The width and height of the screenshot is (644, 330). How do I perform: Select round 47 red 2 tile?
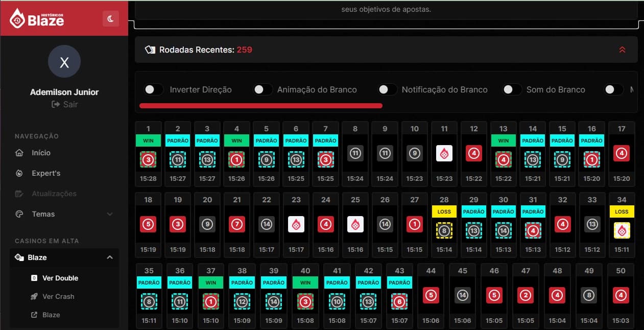[526, 295]
